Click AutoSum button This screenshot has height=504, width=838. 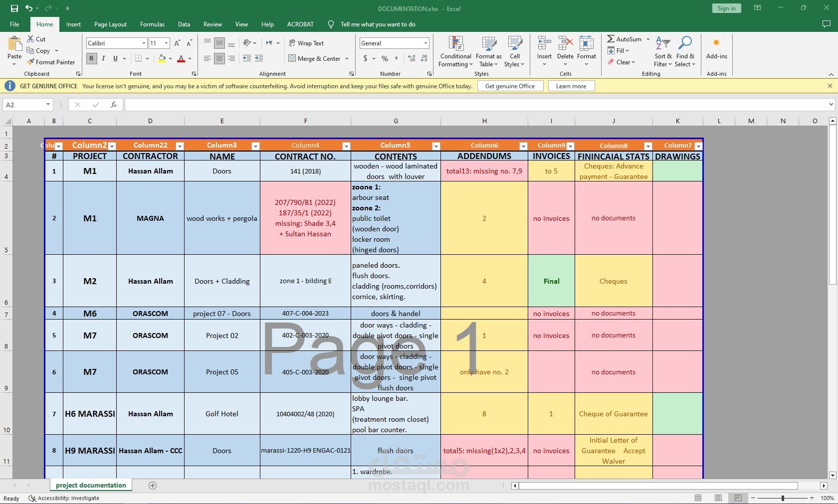pyautogui.click(x=624, y=39)
